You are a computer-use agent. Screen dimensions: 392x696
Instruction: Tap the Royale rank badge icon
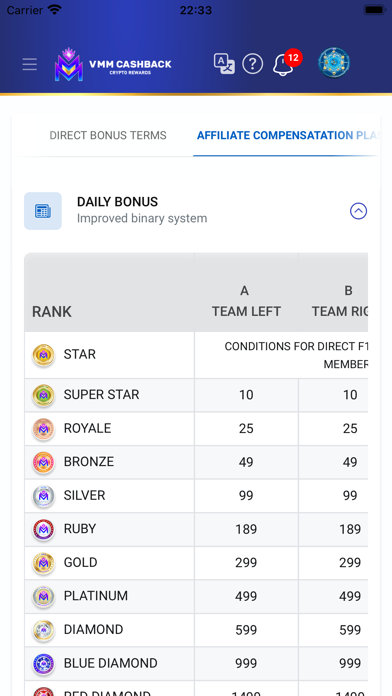pos(44,429)
